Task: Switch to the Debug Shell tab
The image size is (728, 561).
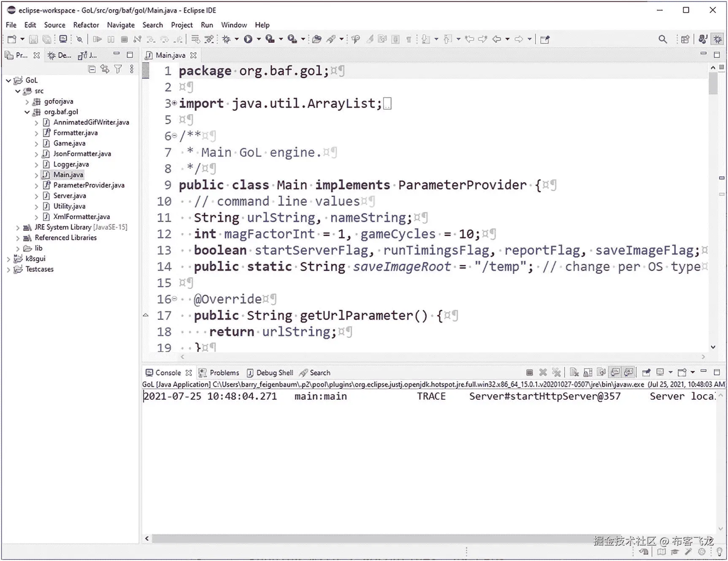Action: click(270, 373)
